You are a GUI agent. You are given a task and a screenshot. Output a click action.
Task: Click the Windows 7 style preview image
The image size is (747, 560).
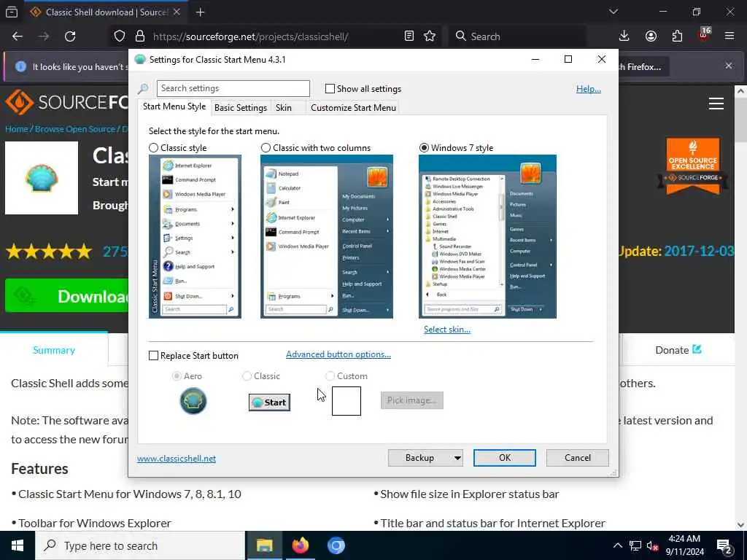coord(487,237)
